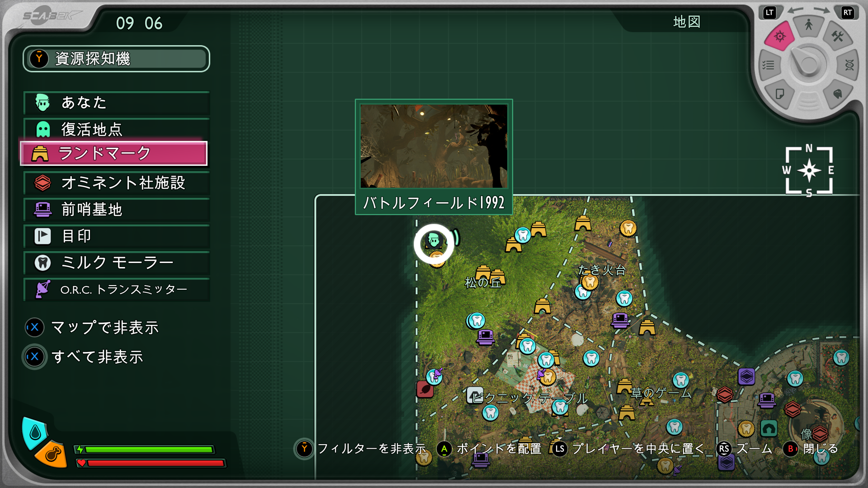The width and height of the screenshot is (868, 488).
Task: Open the quest checklist tab icon
Action: click(769, 66)
